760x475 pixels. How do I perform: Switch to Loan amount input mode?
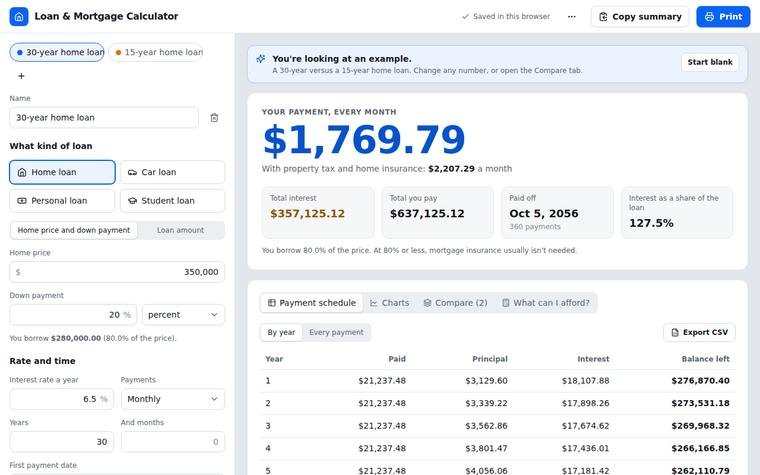click(180, 230)
